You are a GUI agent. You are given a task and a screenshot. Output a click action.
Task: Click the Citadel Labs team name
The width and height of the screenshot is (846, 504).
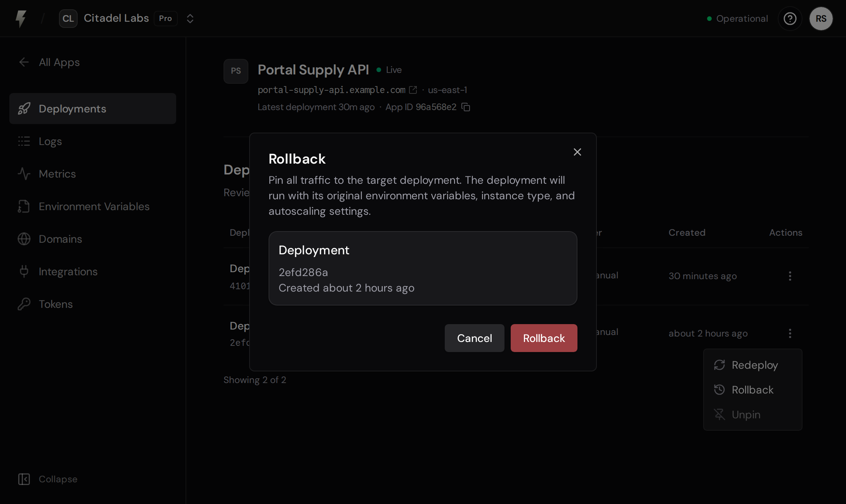pos(116,18)
